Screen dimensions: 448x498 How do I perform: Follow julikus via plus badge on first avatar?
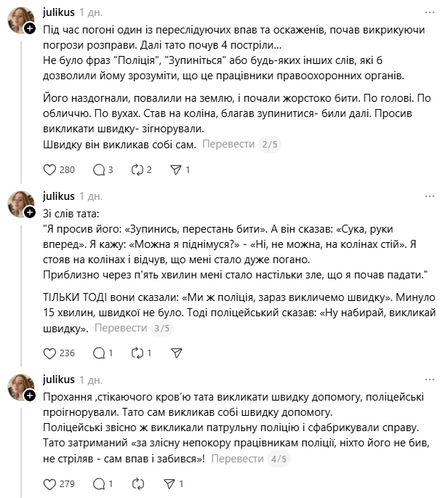tap(30, 28)
